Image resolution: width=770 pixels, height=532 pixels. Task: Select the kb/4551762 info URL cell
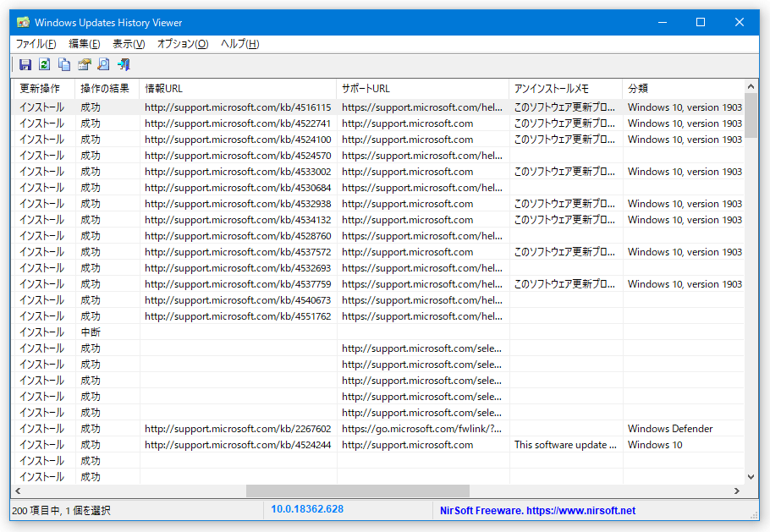click(x=238, y=316)
